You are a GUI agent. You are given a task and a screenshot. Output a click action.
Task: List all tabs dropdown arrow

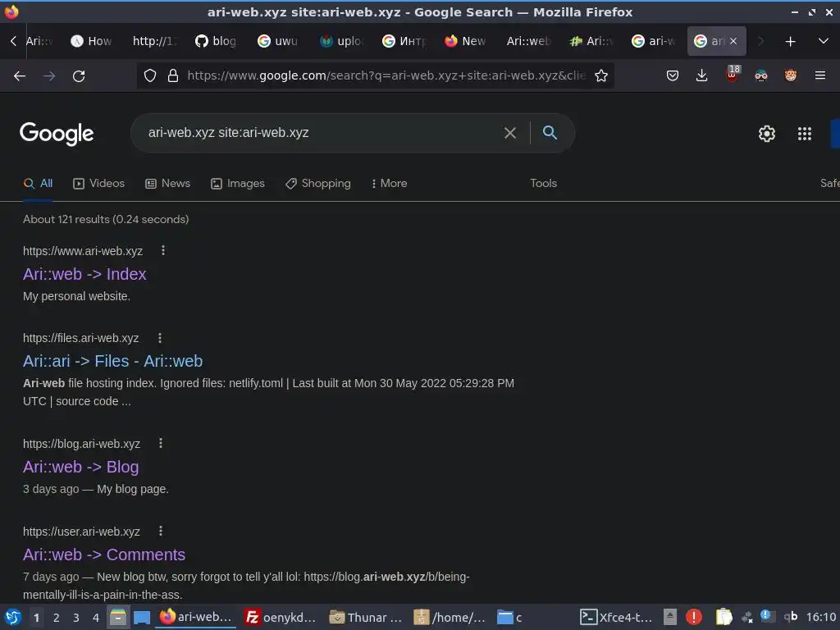pyautogui.click(x=824, y=41)
